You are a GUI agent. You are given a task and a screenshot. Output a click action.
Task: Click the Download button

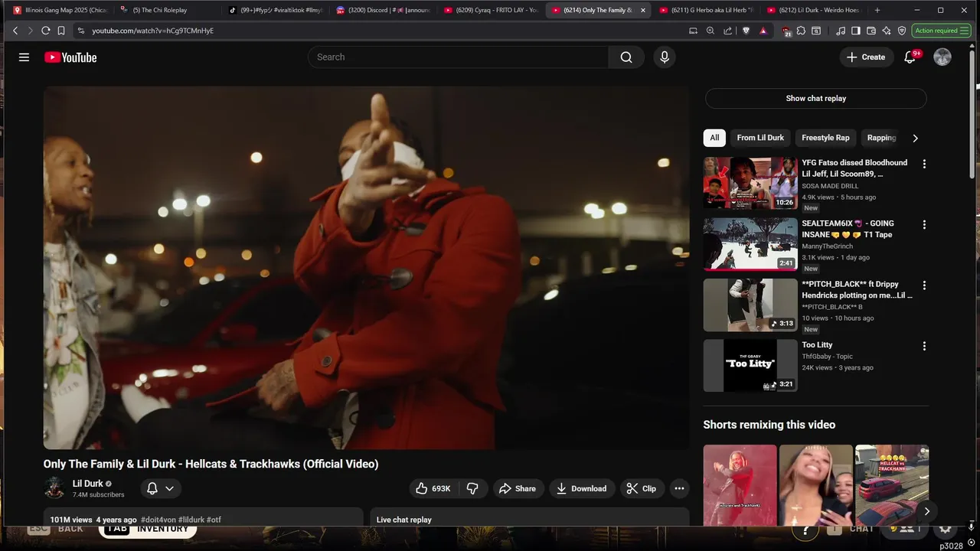click(x=581, y=488)
